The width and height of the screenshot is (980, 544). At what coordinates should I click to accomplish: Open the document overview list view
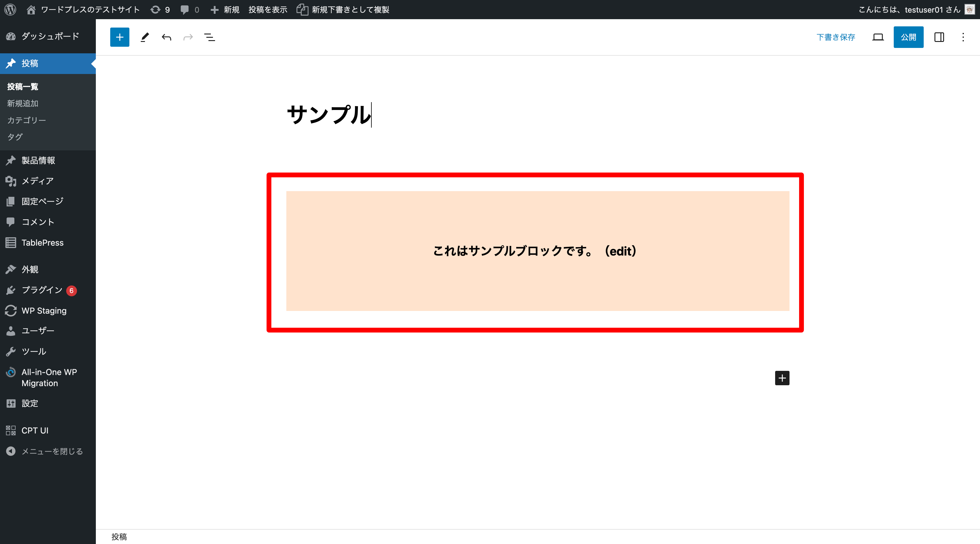click(210, 37)
